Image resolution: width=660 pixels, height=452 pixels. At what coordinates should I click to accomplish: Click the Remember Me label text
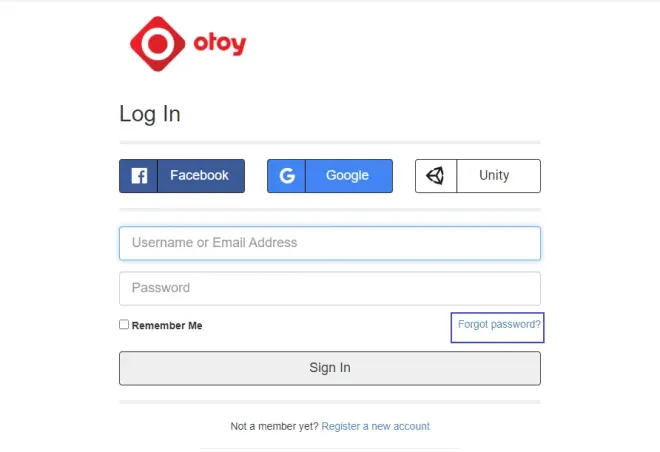click(167, 325)
